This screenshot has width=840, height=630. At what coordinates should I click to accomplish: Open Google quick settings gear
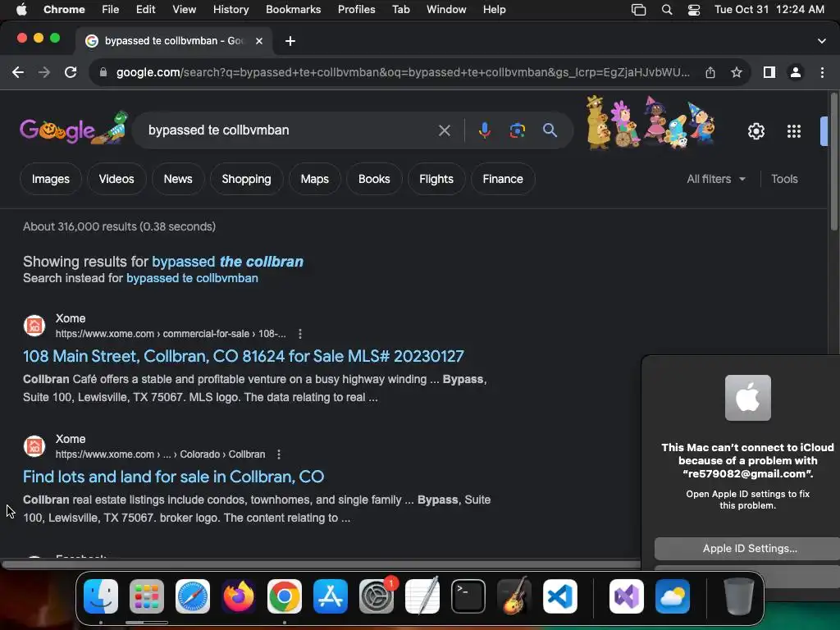click(756, 131)
